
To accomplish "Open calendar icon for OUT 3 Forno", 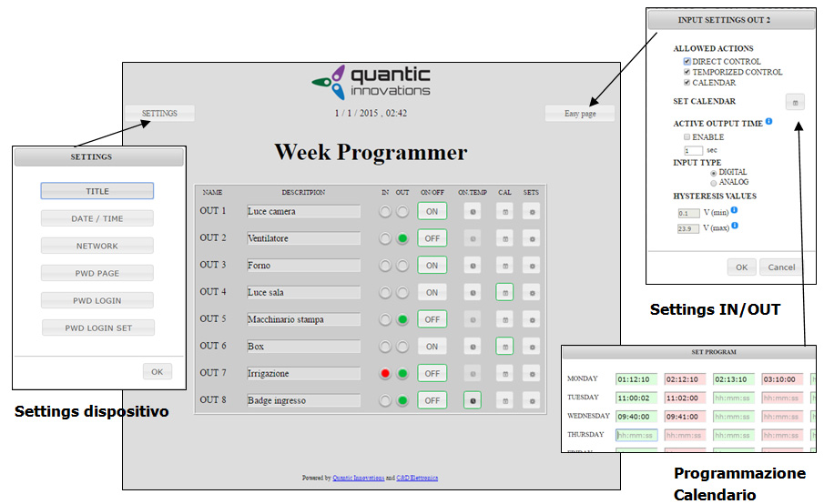I will click(504, 266).
